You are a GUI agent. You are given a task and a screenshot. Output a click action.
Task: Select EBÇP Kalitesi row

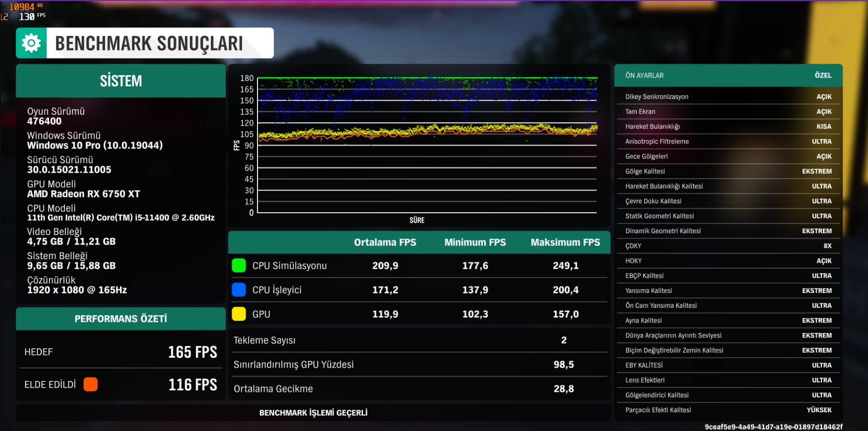pos(728,276)
